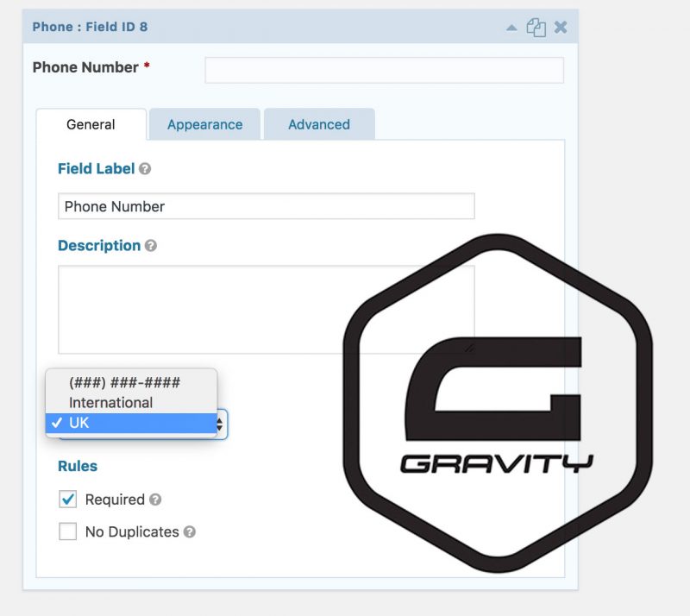The height and width of the screenshot is (616, 690).
Task: Show help tooltip next to Field Label
Action: [145, 168]
